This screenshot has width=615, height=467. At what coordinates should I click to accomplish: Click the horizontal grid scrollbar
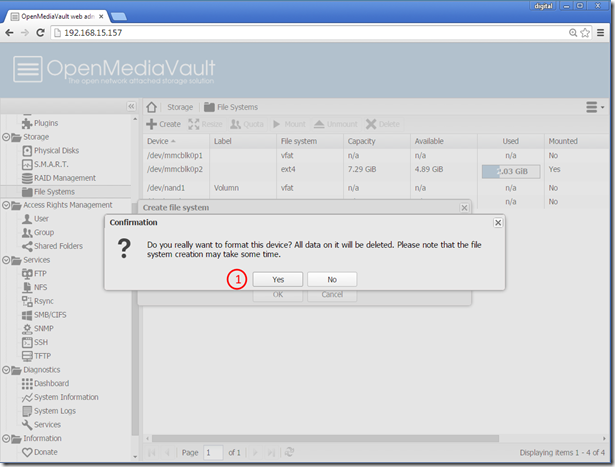(x=325, y=438)
